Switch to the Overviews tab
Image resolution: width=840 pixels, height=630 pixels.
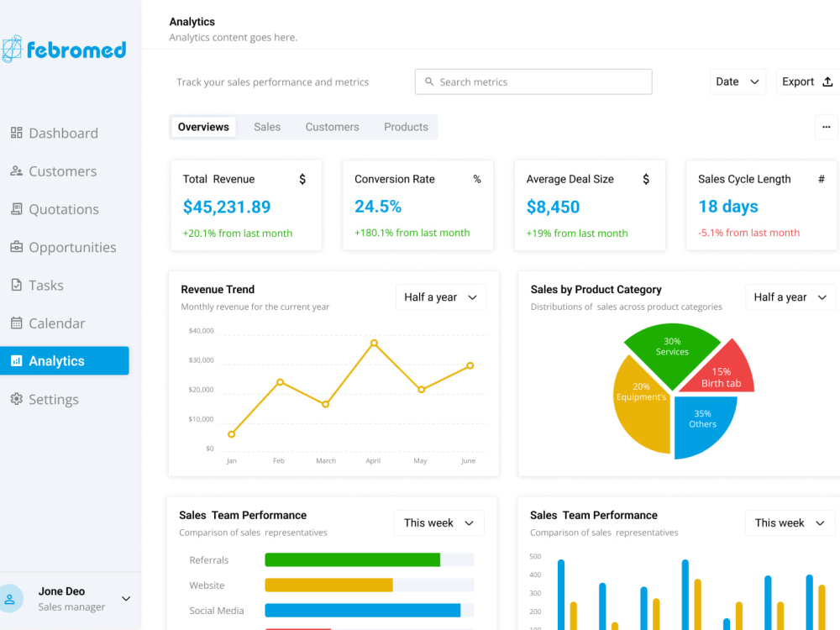pos(203,127)
